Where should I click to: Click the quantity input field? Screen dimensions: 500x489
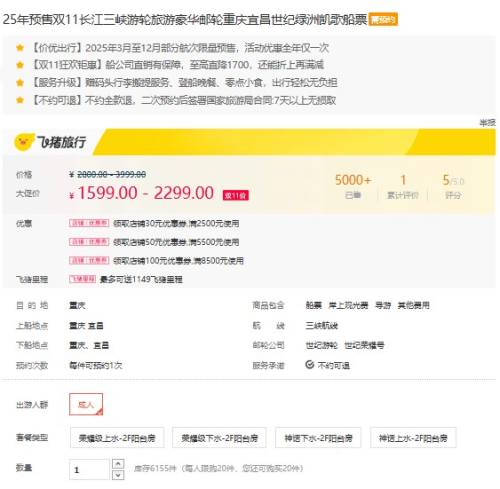(x=89, y=469)
